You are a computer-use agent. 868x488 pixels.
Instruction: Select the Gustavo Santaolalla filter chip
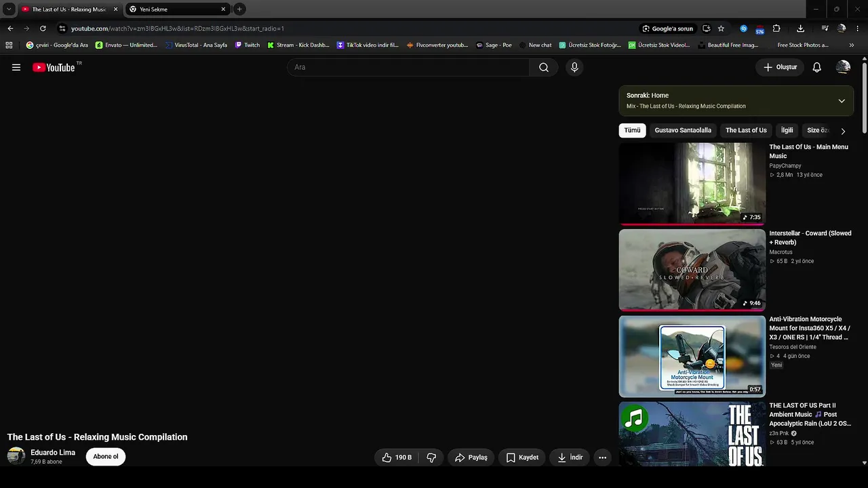[683, 130]
